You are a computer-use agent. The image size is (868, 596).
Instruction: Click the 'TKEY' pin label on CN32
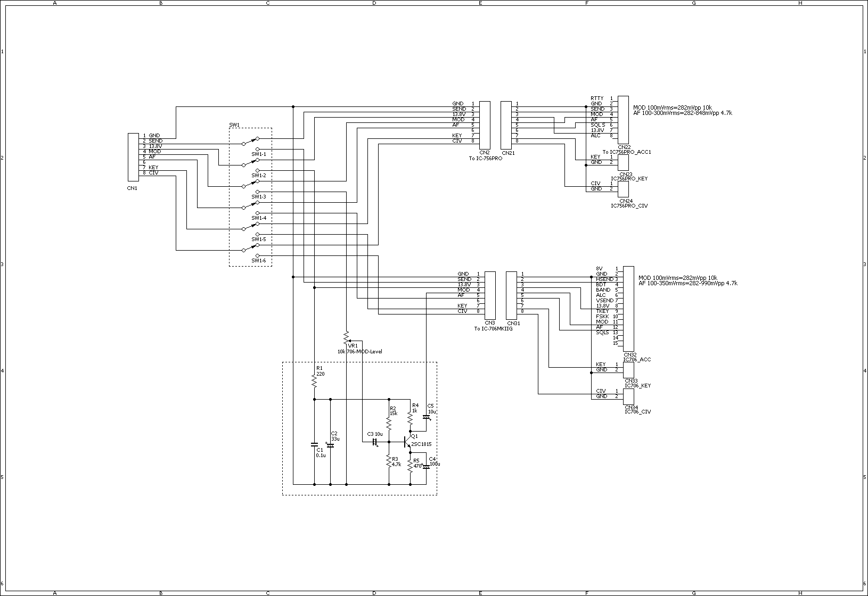click(602, 311)
